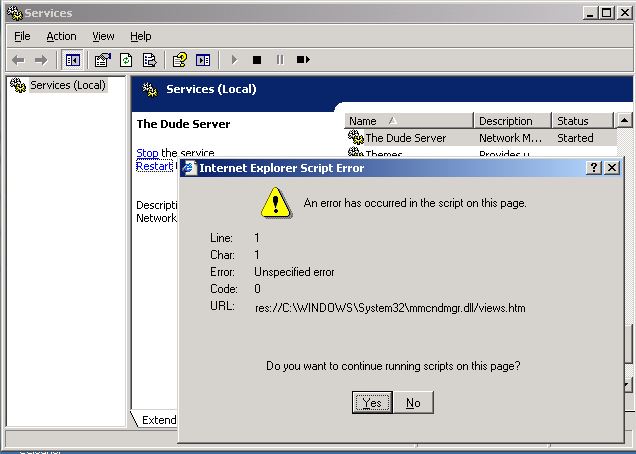Click Yes to continue running scripts
The height and width of the screenshot is (454, 636).
[372, 402]
